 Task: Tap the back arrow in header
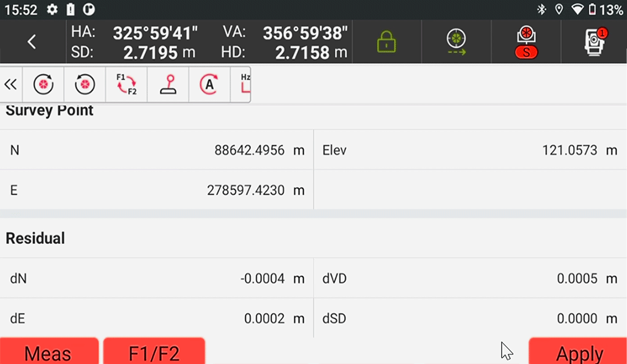point(32,42)
